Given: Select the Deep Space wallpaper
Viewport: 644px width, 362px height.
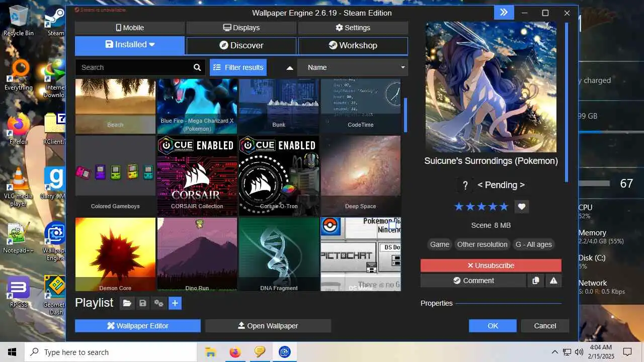Looking at the screenshot, I should click(x=360, y=175).
